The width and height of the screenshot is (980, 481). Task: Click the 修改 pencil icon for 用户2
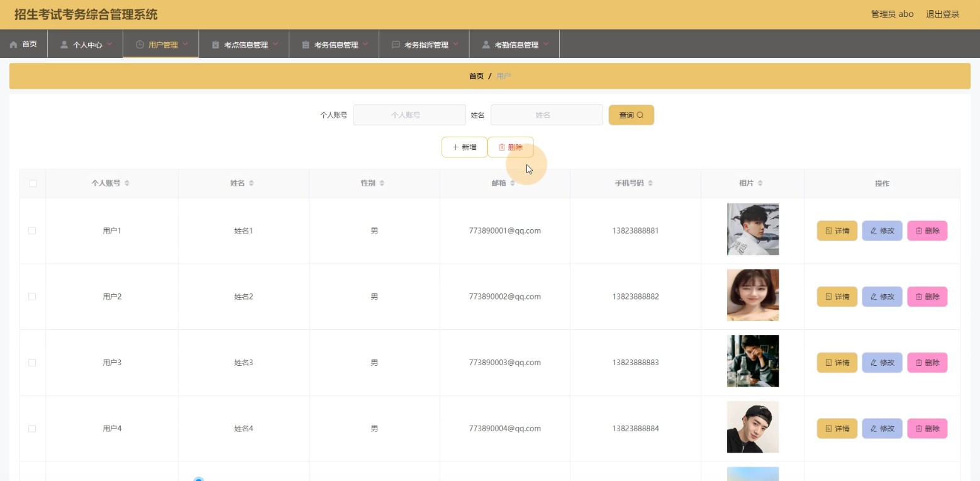coord(874,297)
